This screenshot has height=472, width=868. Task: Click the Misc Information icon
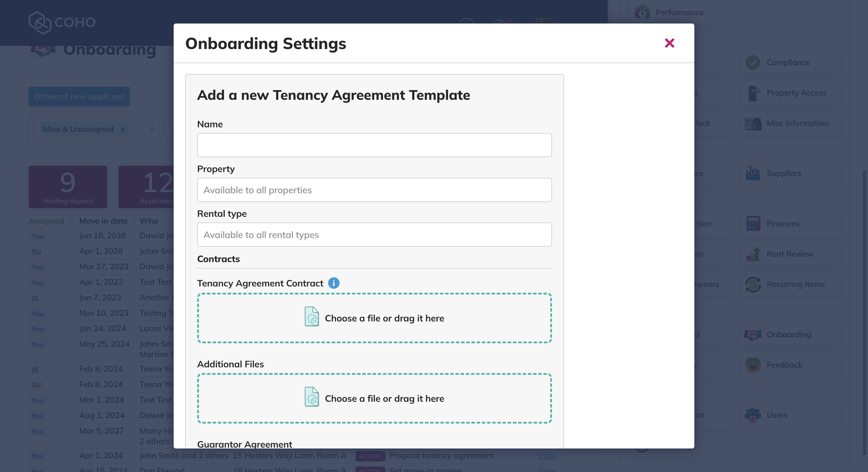pyautogui.click(x=753, y=124)
